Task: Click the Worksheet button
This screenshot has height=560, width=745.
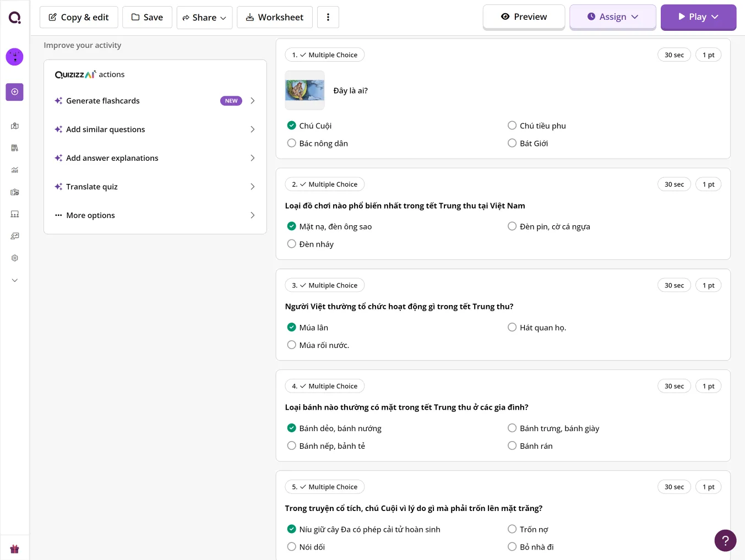Action: 274,18
